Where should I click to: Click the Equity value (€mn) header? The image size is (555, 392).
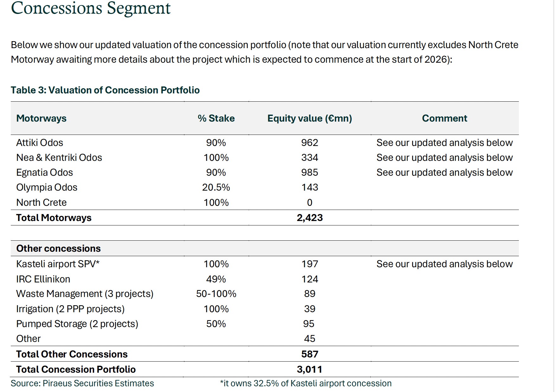[309, 118]
